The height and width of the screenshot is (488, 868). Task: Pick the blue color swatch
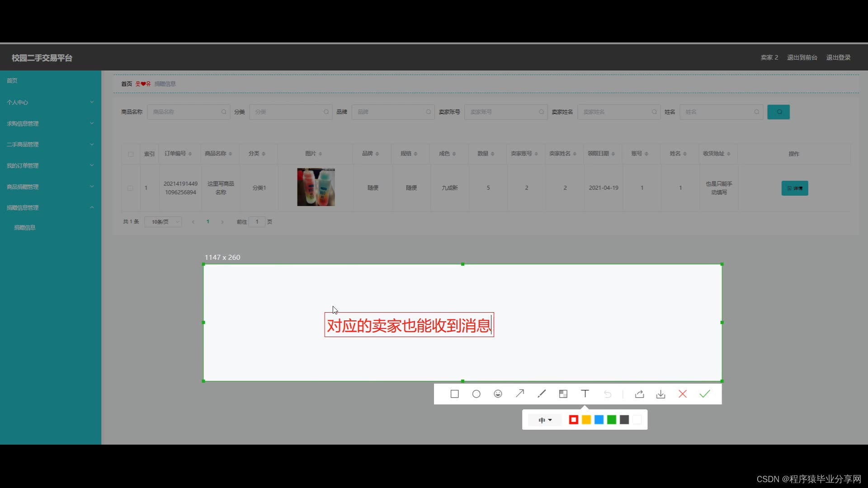click(599, 420)
